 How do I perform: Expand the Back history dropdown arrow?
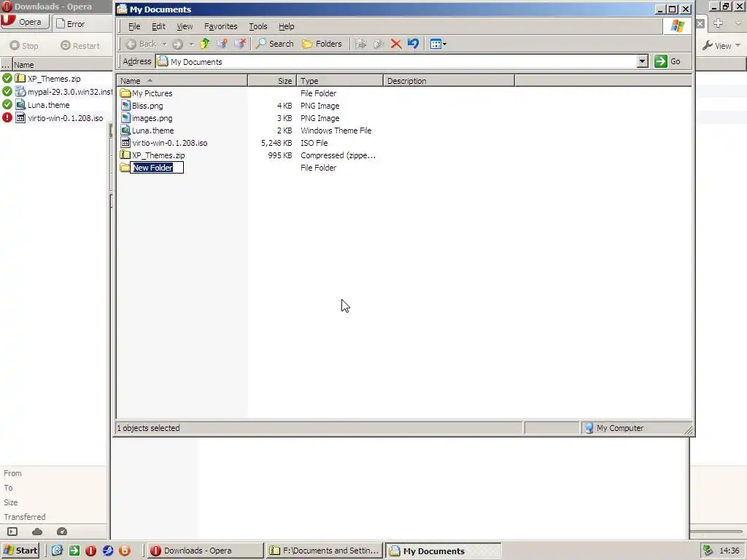[x=164, y=44]
